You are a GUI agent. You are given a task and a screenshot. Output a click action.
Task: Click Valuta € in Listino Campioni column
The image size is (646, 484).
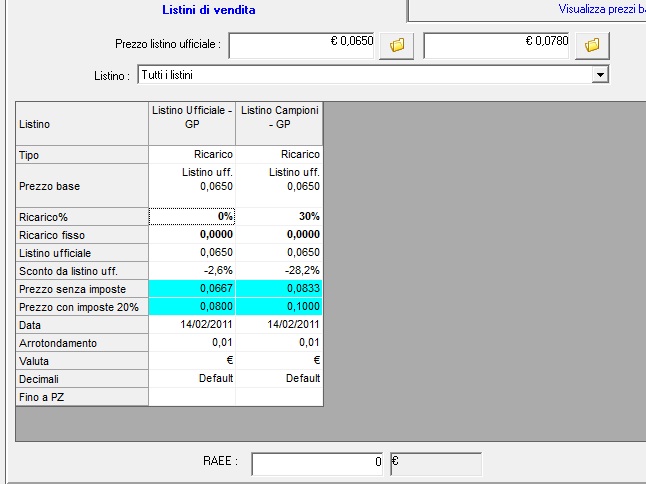(279, 361)
